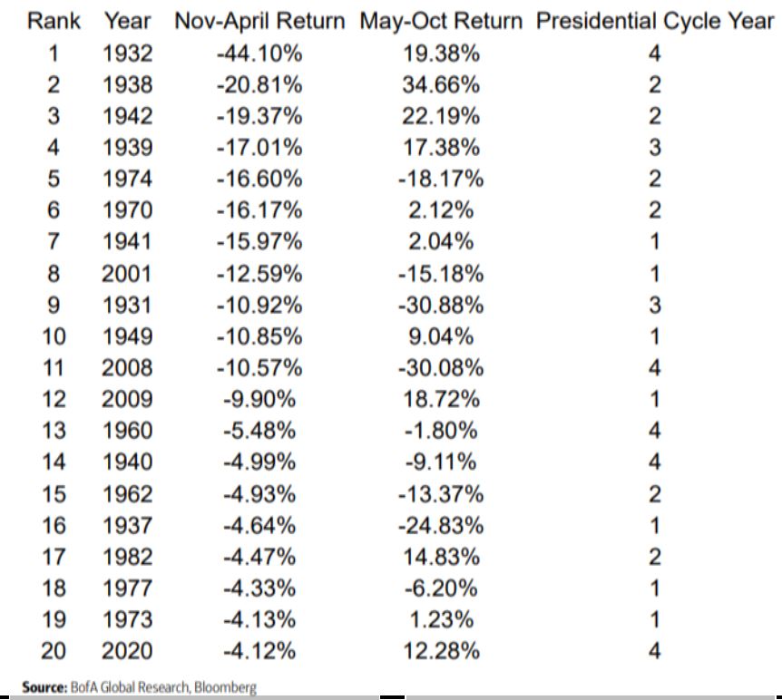Select the -24.83% May-Oct return cell
This screenshot has width=782, height=700.
click(441, 525)
